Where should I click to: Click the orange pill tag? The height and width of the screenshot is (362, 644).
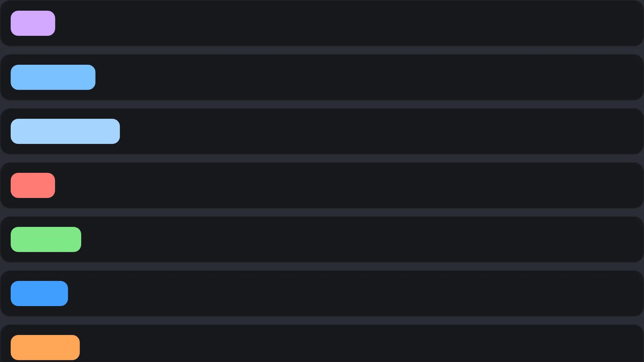click(x=45, y=348)
